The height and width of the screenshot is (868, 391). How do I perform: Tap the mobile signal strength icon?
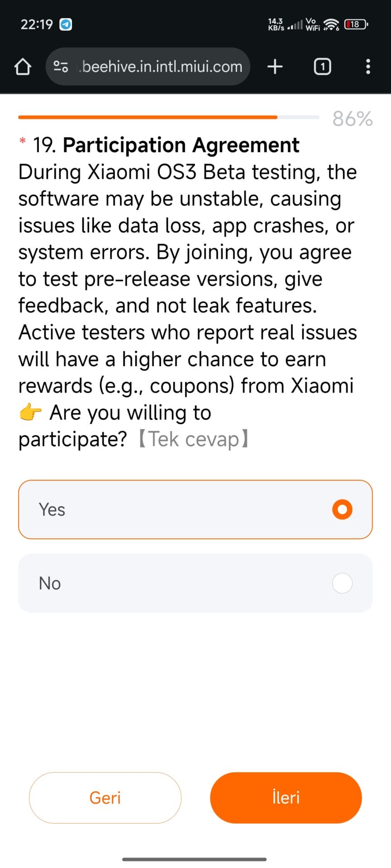tap(295, 25)
